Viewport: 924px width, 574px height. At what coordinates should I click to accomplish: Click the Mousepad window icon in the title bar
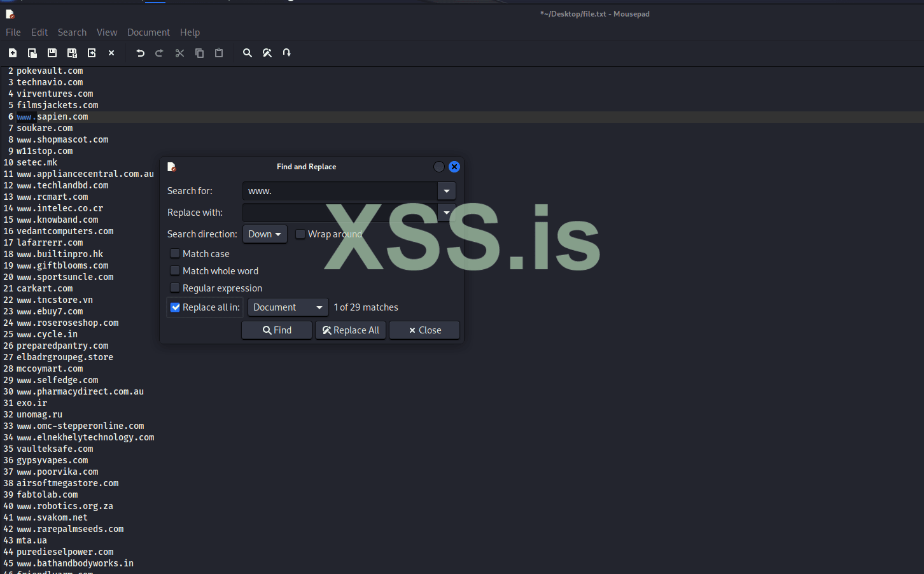click(10, 14)
